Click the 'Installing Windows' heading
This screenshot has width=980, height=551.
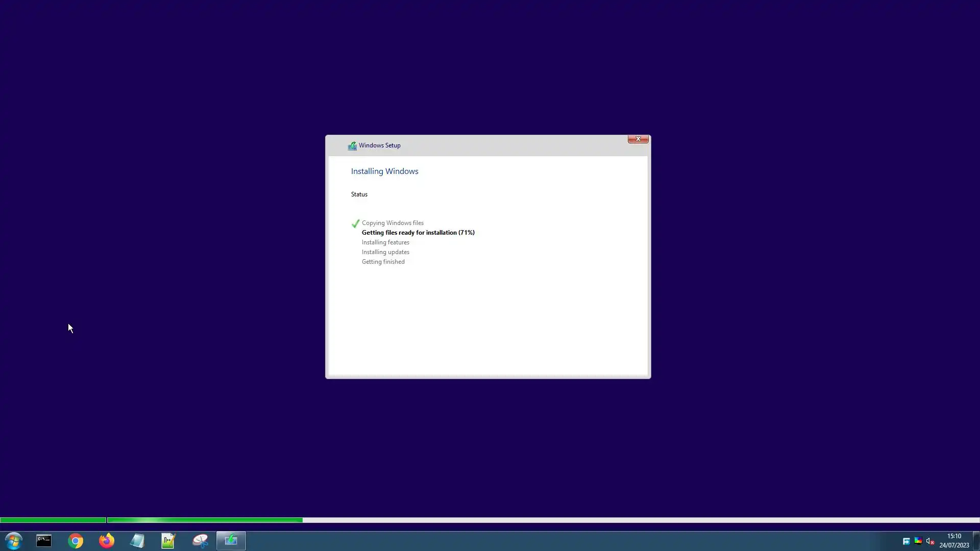(x=384, y=171)
